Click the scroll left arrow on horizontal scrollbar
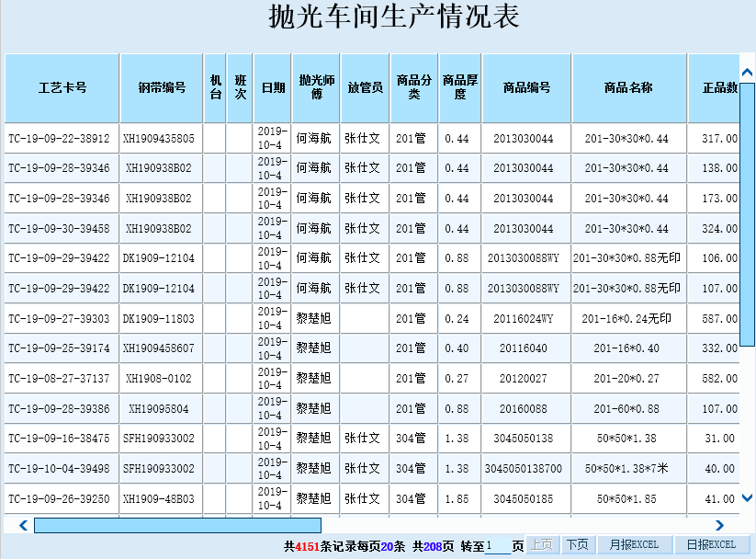Screen dimensions: 756x559 (23, 526)
